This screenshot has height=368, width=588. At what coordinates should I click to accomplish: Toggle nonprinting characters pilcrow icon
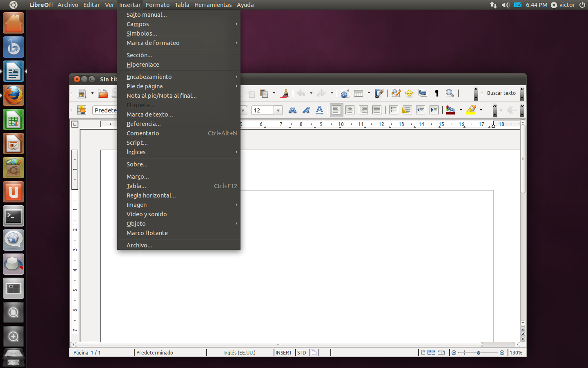(x=437, y=93)
